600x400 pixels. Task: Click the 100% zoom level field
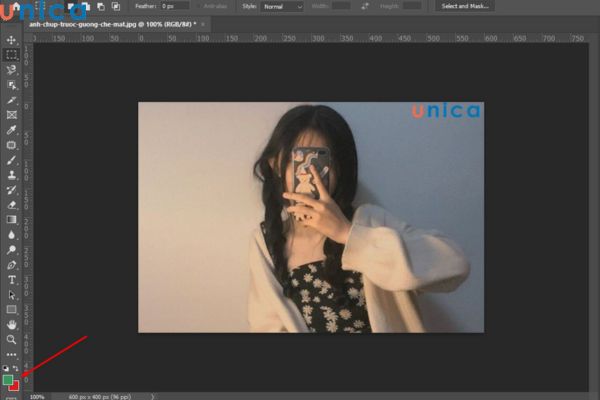tap(37, 397)
